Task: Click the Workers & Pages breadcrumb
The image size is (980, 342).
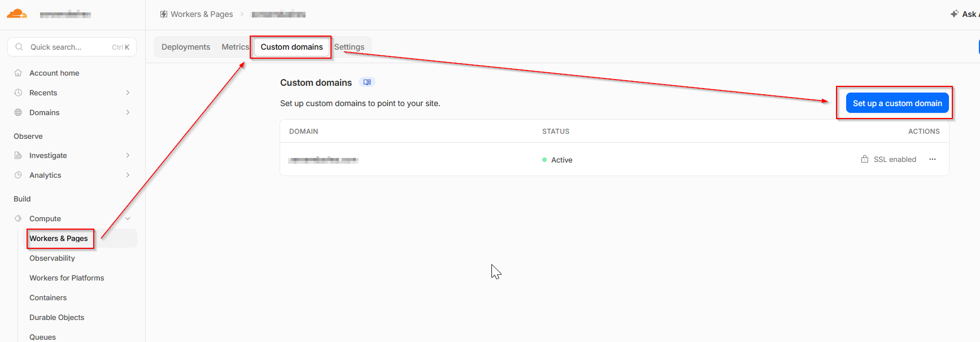Action: pos(202,14)
